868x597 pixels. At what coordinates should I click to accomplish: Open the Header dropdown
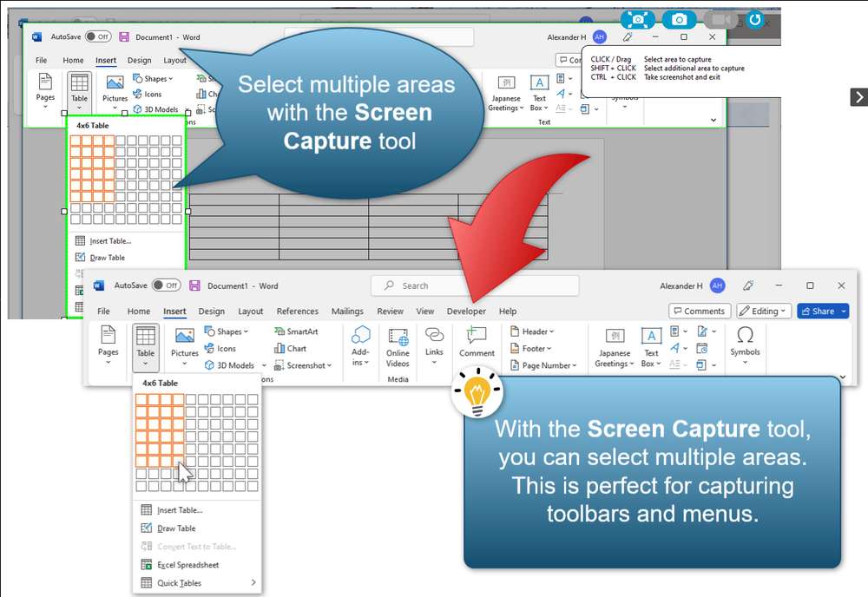[532, 331]
